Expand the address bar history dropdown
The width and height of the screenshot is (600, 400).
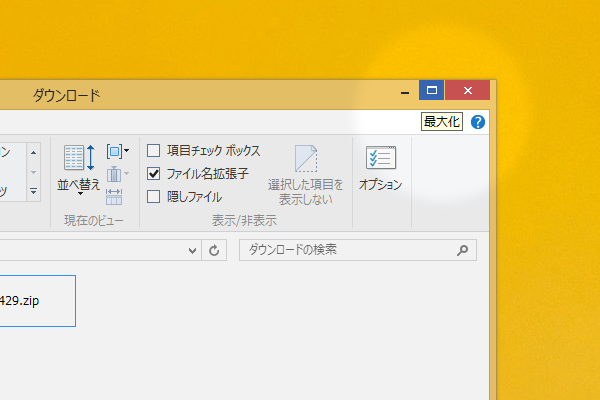[x=192, y=250]
